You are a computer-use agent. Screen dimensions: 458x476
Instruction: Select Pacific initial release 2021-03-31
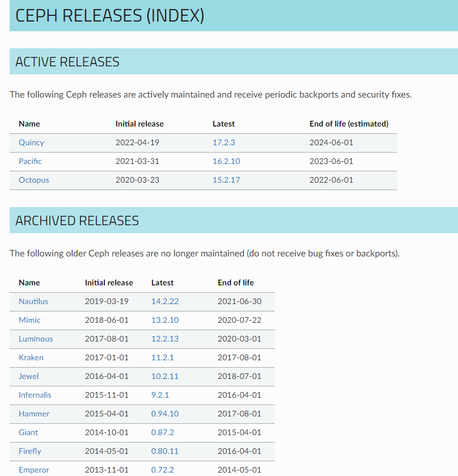[x=137, y=161]
